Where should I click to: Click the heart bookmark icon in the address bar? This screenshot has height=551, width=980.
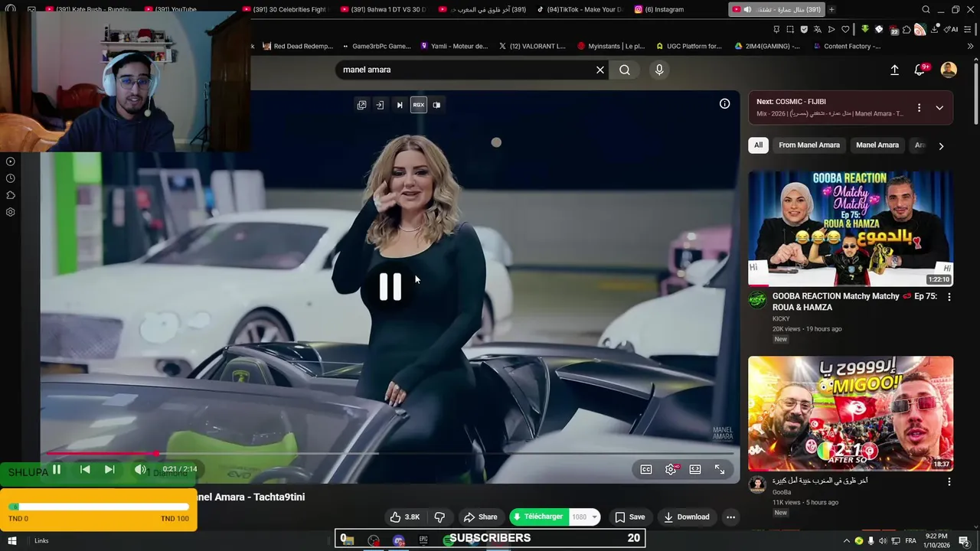[845, 29]
